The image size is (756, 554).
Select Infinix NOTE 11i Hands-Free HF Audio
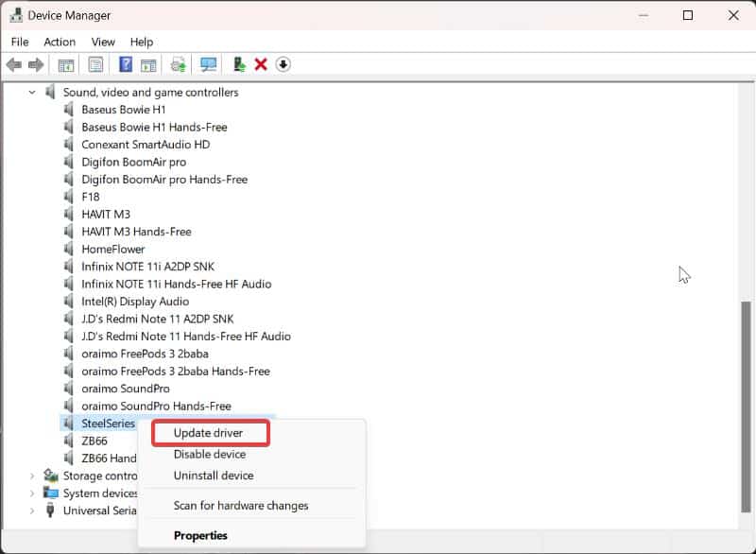pos(176,284)
